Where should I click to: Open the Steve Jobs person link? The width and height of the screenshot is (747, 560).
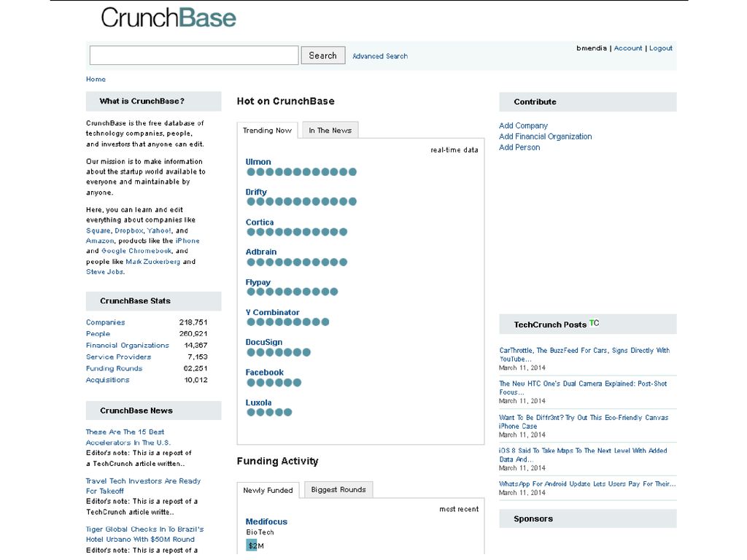click(105, 272)
